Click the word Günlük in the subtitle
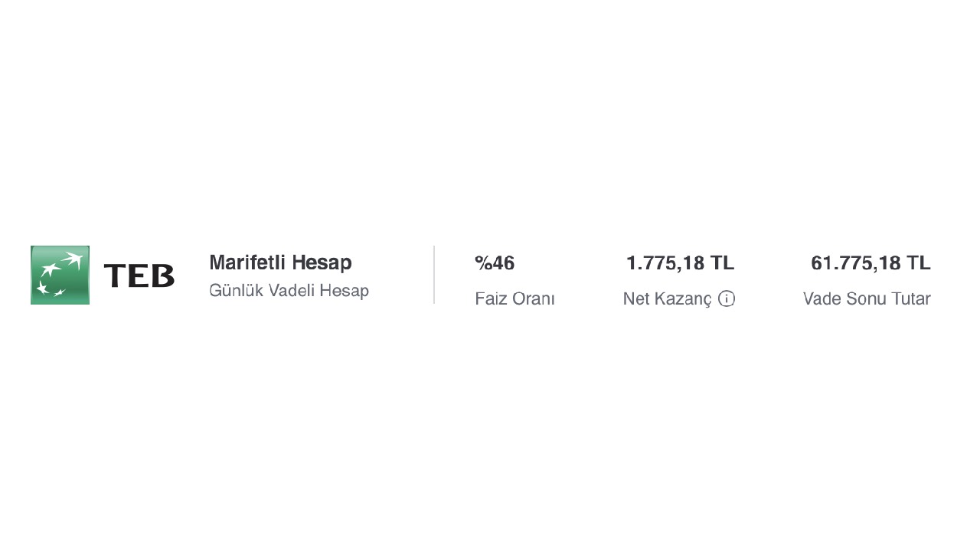The height and width of the screenshot is (551, 980). 236,291
